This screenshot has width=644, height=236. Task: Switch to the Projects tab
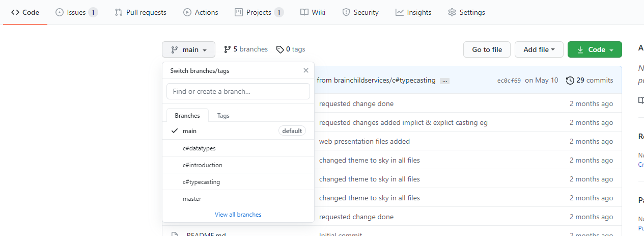pyautogui.click(x=259, y=12)
